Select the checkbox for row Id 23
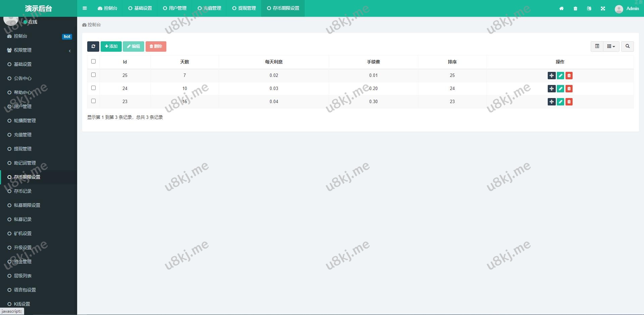This screenshot has width=644, height=315. click(x=93, y=101)
